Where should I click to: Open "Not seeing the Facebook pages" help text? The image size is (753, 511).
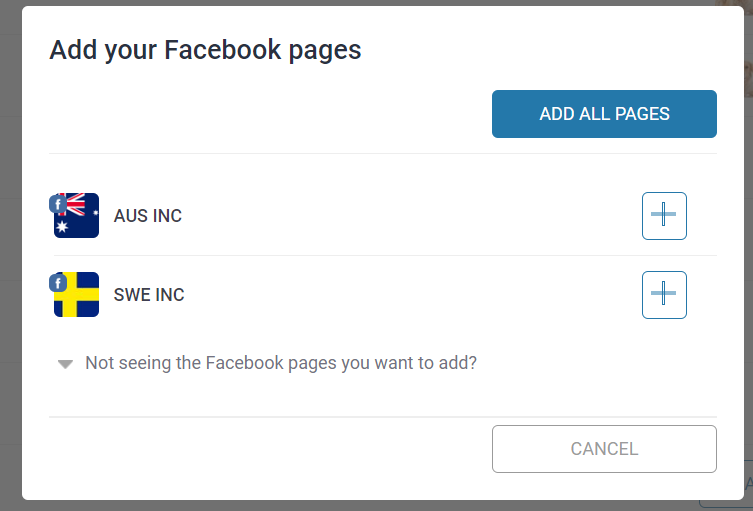[x=281, y=363]
